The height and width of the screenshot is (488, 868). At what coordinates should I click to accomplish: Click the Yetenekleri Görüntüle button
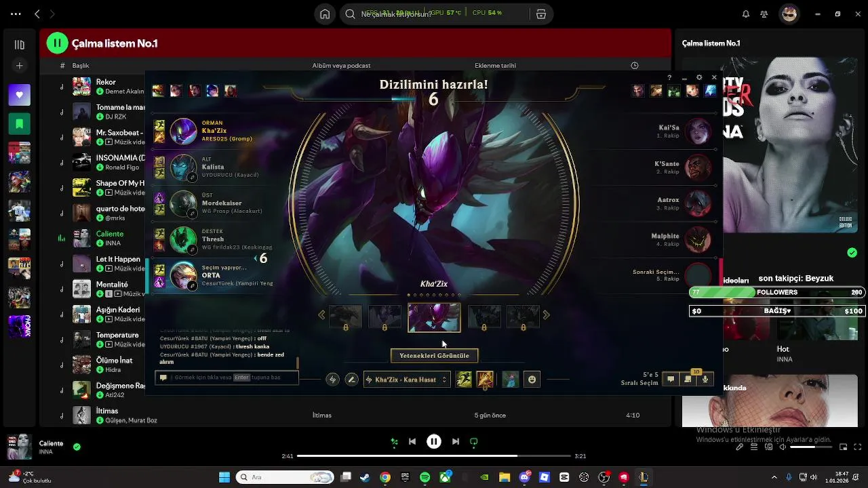(434, 355)
